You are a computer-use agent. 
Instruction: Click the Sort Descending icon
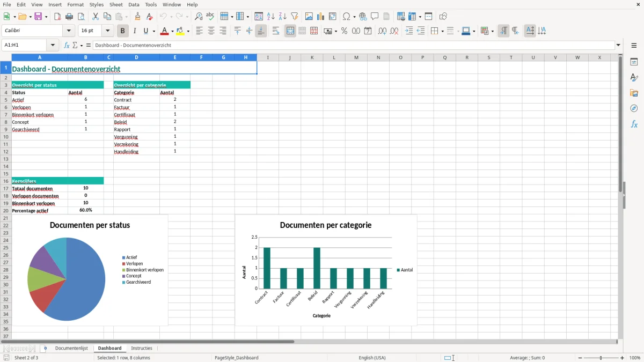(x=283, y=17)
